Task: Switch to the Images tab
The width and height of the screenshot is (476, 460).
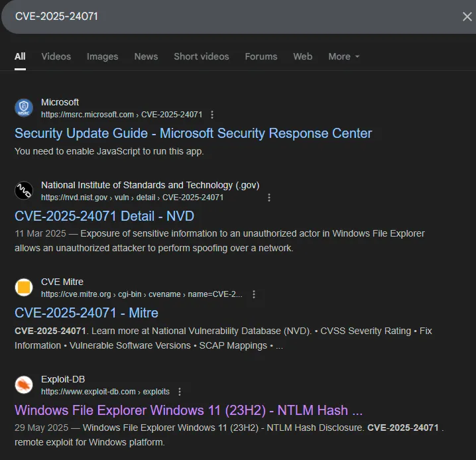Action: coord(102,56)
